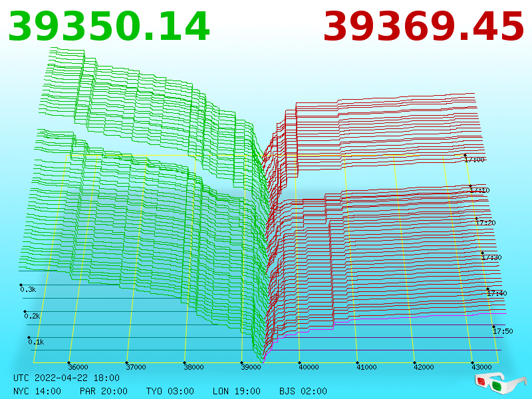Select the 38000 price axis label
532x399 pixels.
194,367
